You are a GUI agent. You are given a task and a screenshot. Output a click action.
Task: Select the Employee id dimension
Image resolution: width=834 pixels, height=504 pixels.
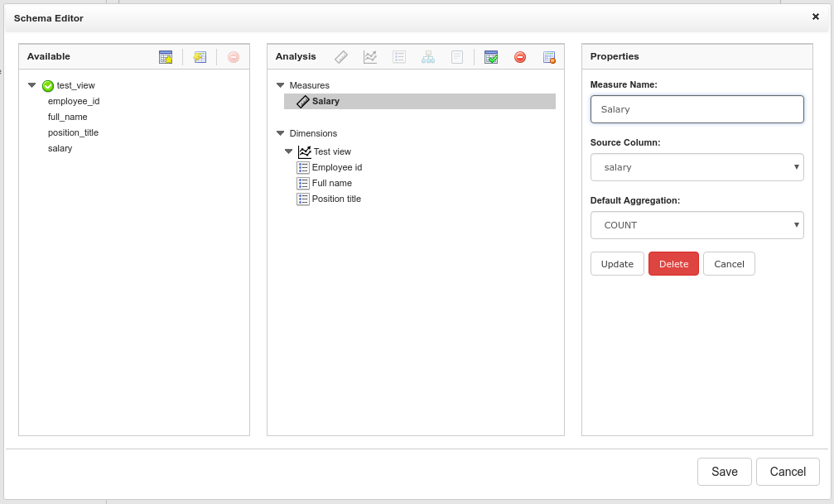click(336, 167)
